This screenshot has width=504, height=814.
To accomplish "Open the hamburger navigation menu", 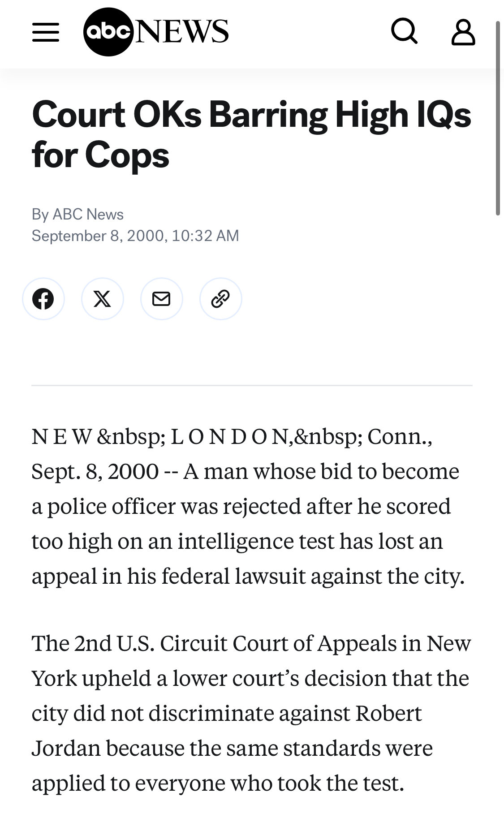I will tap(45, 32).
